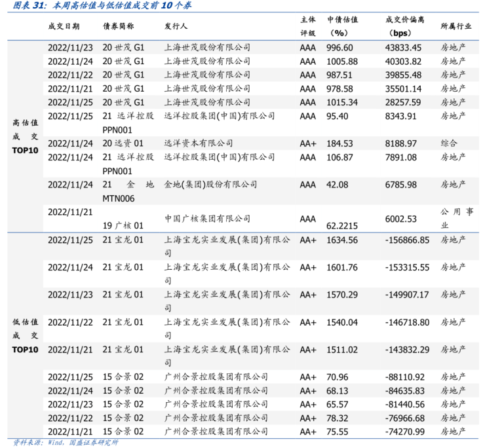Select the -156866.85 deviation value cell
485x448 pixels.
click(x=407, y=240)
